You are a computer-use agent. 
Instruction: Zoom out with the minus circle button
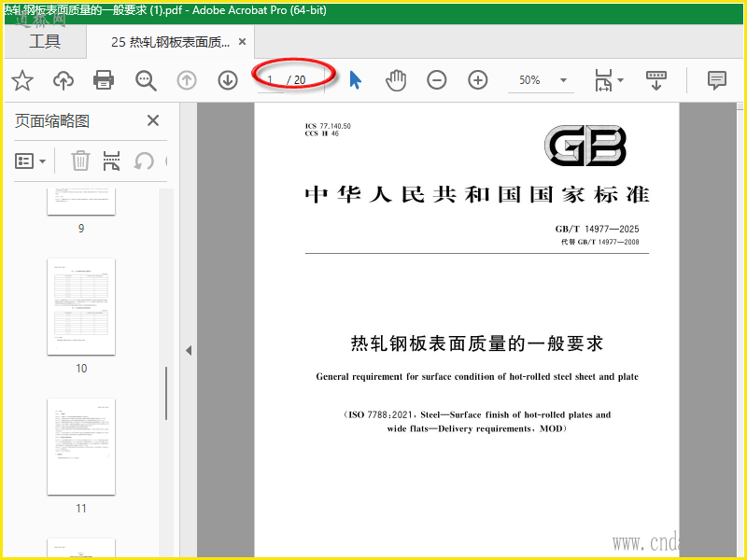[x=436, y=80]
